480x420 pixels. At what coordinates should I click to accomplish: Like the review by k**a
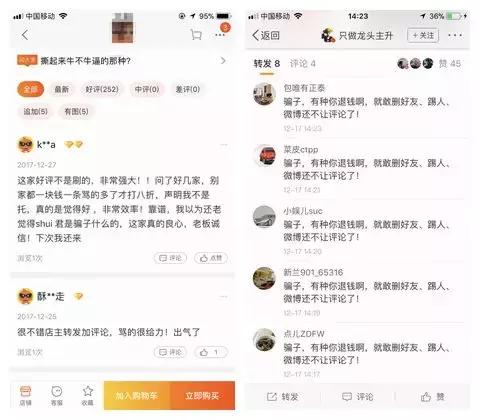coord(211,258)
